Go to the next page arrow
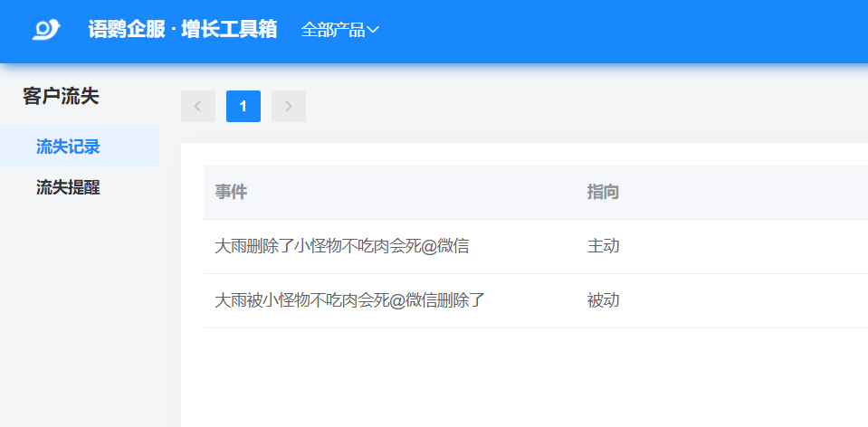Image resolution: width=868 pixels, height=427 pixels. point(288,106)
